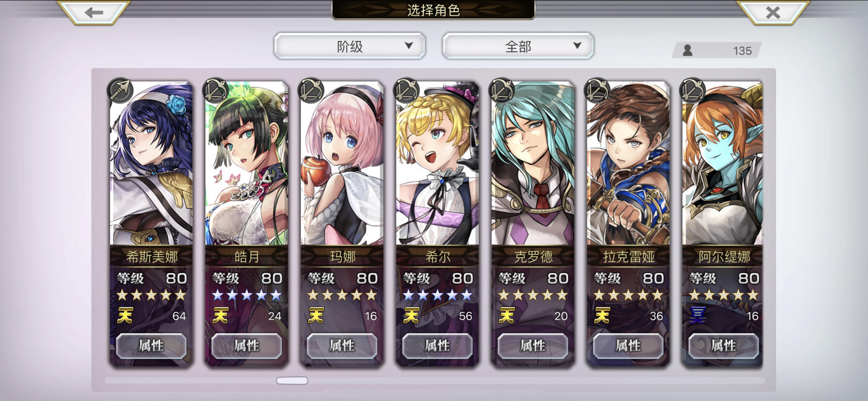The height and width of the screenshot is (401, 868).
Task: Close the character selection screen
Action: 773,12
